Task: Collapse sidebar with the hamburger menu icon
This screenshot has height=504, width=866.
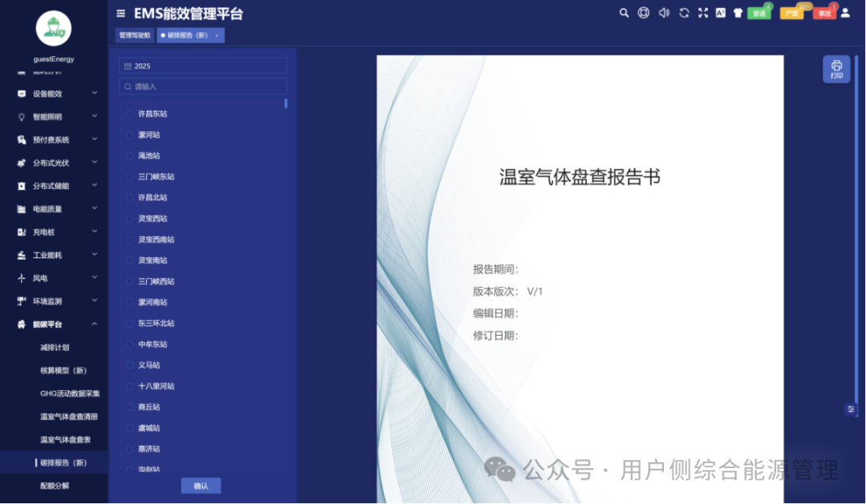Action: click(x=120, y=13)
